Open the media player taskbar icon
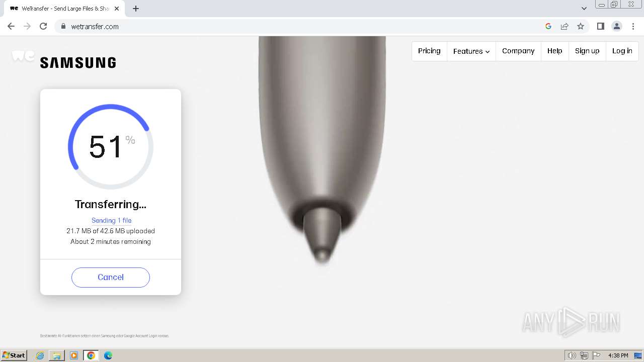Screen dimensions: 644x362 [74, 355]
